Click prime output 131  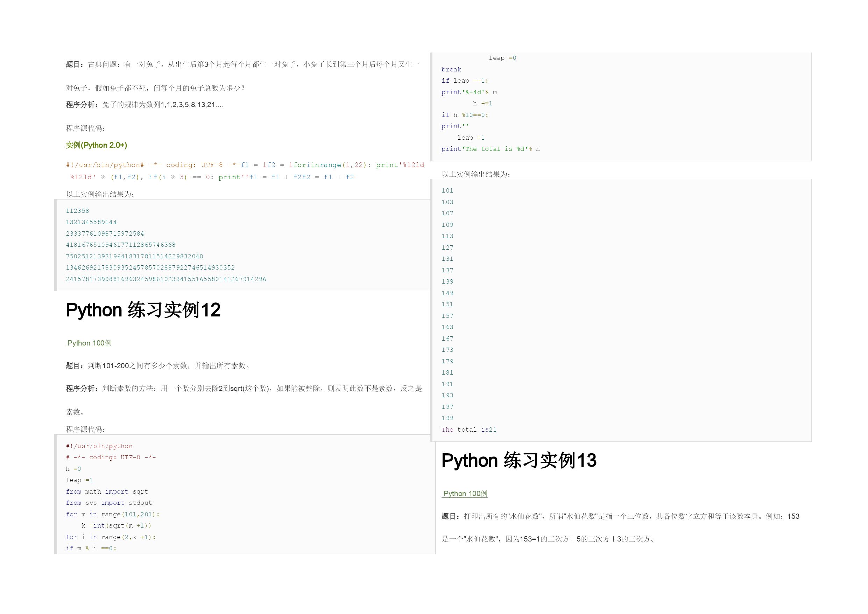447,259
